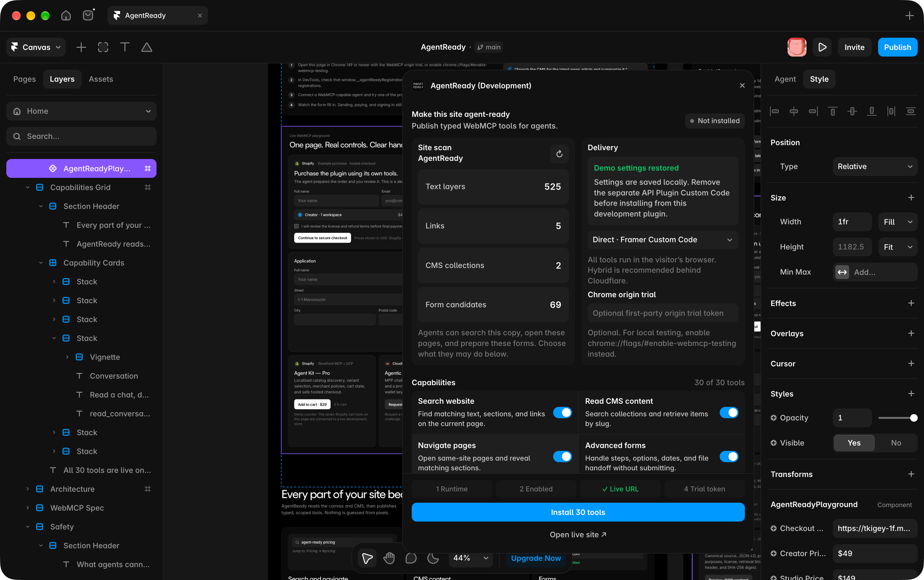Screen dimensions: 924x580
Task: Click Install 30 tools button
Action: pyautogui.click(x=578, y=512)
